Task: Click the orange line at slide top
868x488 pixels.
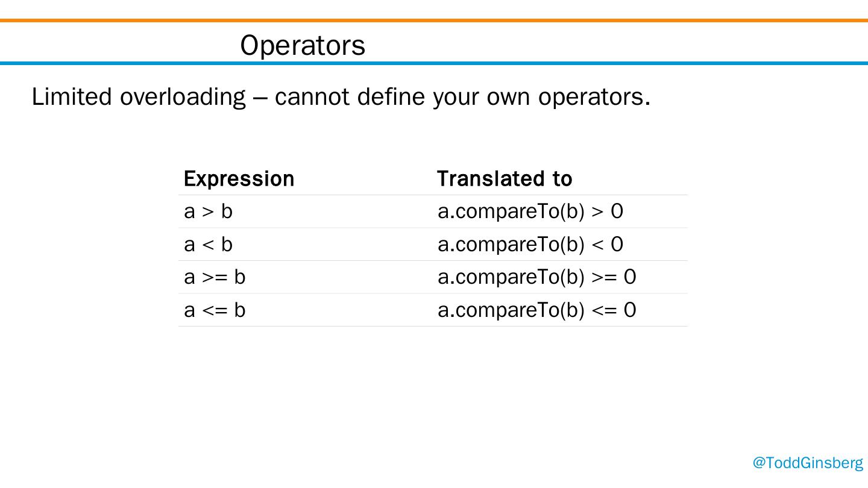Action: tap(434, 20)
